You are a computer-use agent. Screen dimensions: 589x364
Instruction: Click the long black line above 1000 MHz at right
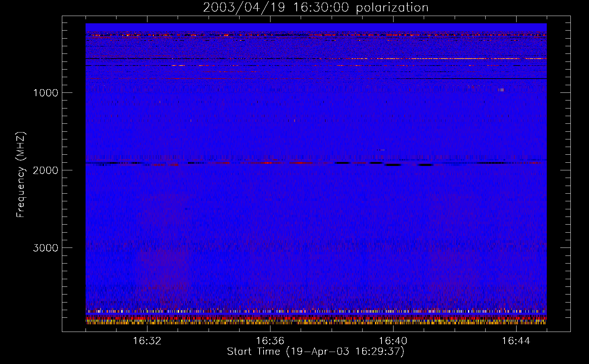[x=473, y=79]
